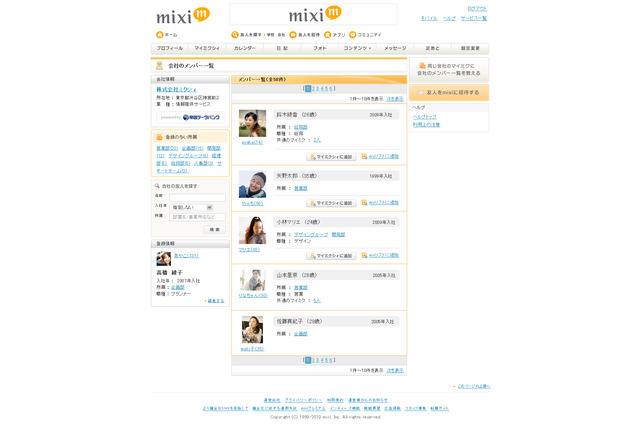Screen dimensions: 640x426
Task: Click the デザイングループ department link in sidebar
Action: pyautogui.click(x=188, y=156)
